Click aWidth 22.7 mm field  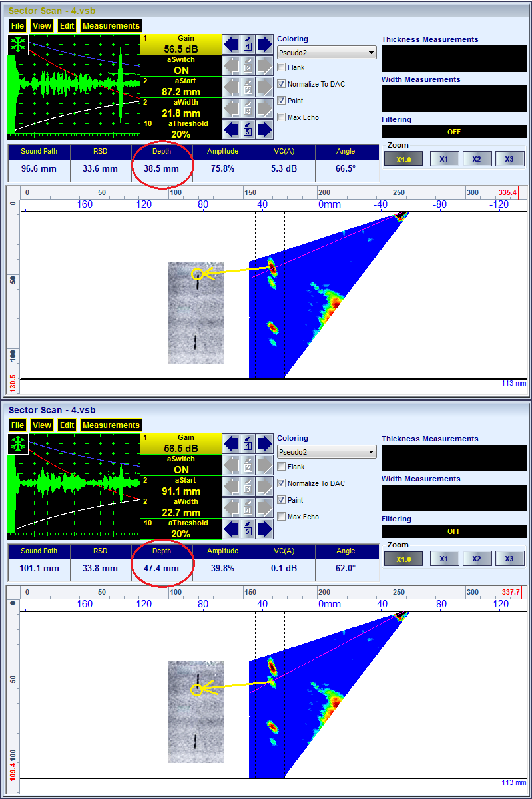tap(180, 508)
